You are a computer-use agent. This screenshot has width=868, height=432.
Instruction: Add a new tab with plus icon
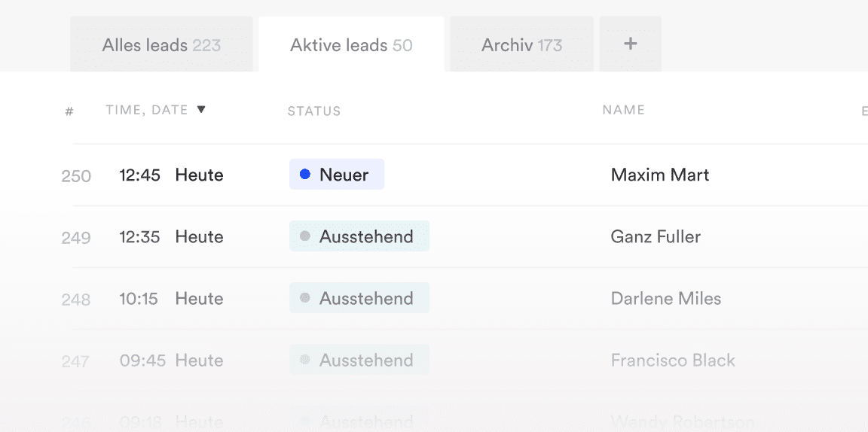631,44
